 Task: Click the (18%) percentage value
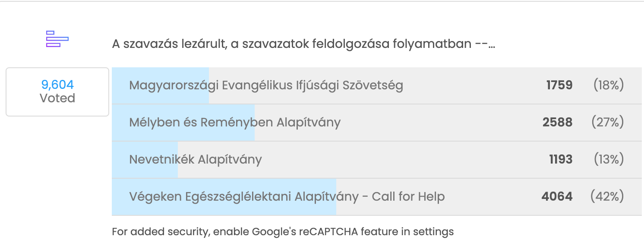(609, 85)
